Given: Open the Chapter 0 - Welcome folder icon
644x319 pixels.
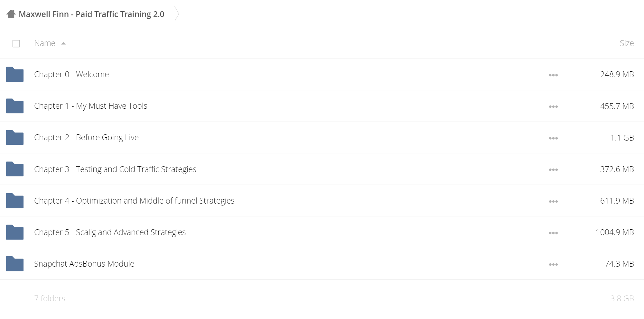Looking at the screenshot, I should pos(15,74).
